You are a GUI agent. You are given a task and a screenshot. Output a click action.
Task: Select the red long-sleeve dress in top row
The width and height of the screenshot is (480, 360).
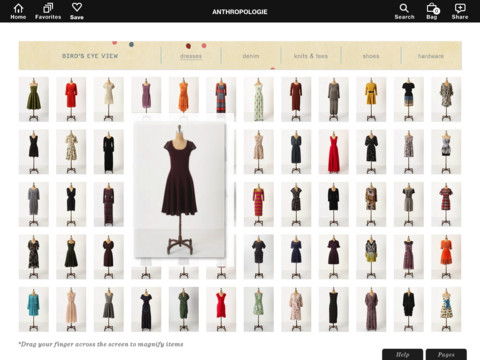[x=71, y=99]
